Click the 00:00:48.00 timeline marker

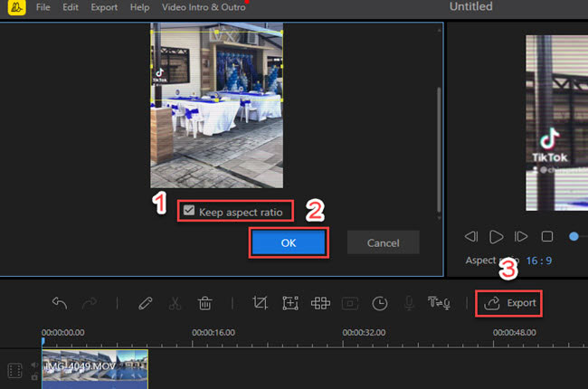coord(515,332)
